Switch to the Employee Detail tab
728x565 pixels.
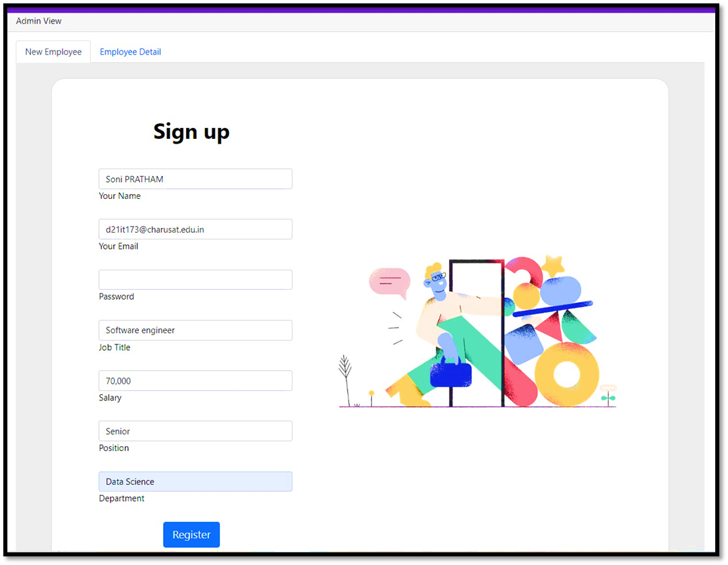coord(130,52)
